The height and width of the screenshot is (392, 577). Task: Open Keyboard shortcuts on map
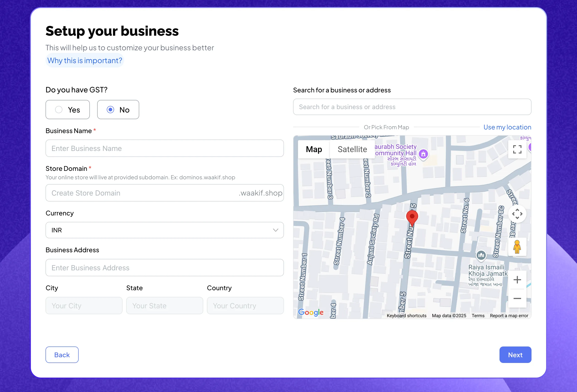(x=406, y=315)
